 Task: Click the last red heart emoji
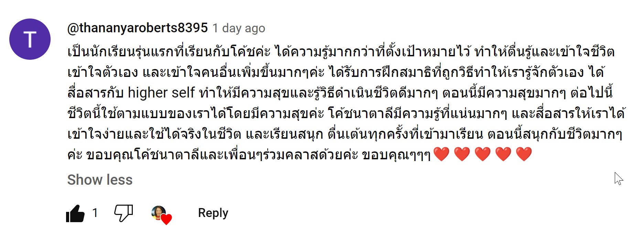click(x=524, y=154)
